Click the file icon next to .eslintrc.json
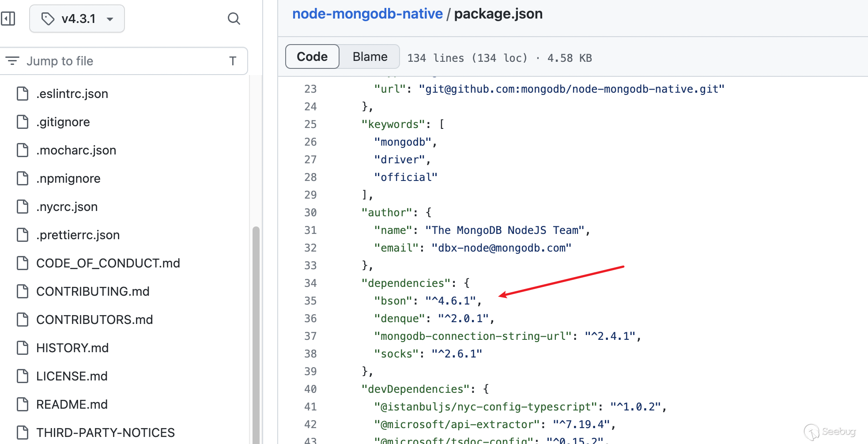Screen dimensions: 868x444 pos(23,94)
